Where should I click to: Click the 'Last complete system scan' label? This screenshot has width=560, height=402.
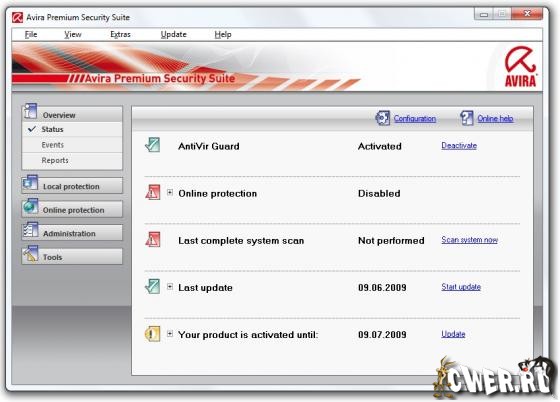click(241, 241)
